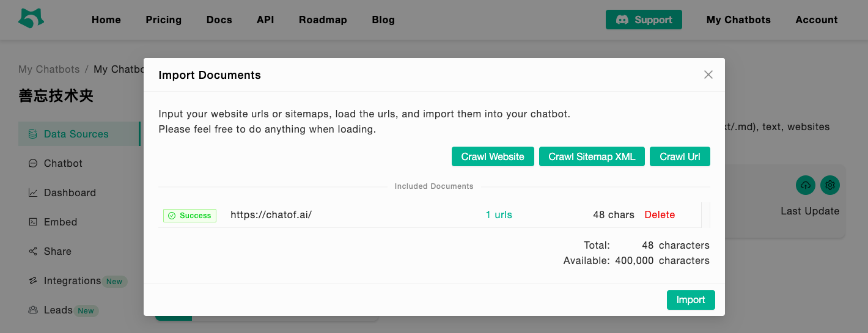Go to Docs in top navigation
The height and width of the screenshot is (333, 868).
point(219,20)
